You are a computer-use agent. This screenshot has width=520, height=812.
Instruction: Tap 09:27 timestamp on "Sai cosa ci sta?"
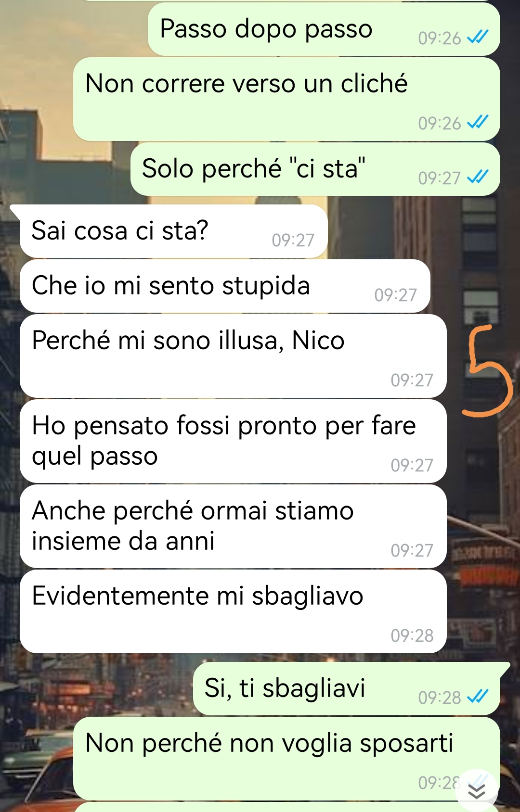[x=293, y=240]
